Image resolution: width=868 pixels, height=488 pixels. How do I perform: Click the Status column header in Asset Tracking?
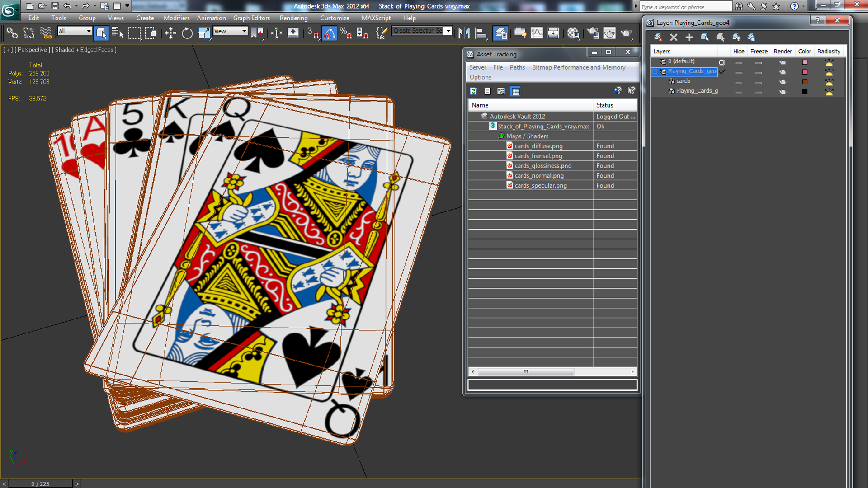point(615,105)
